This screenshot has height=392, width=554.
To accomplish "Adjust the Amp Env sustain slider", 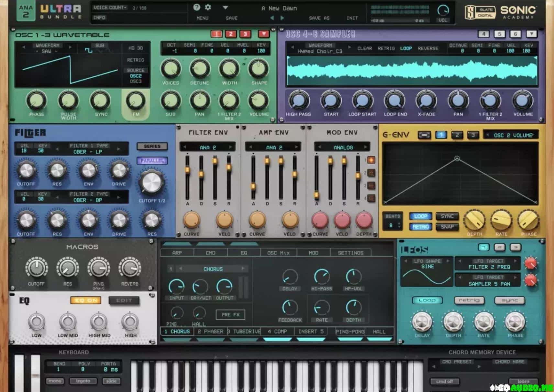I will pos(281,161).
